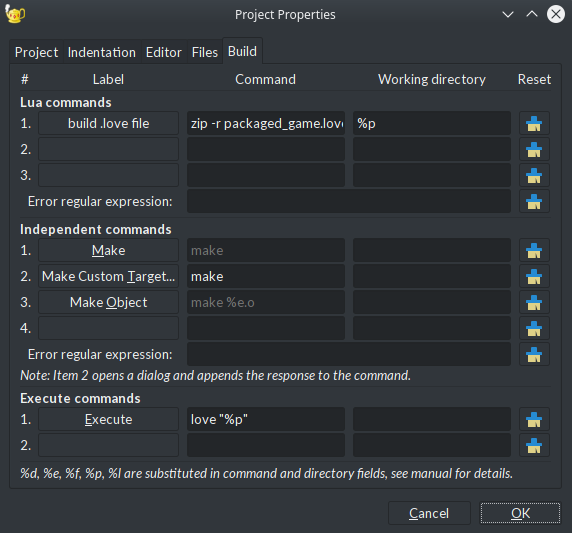The image size is (572, 533).
Task: Reset the Lua error regular expression
Action: (534, 201)
